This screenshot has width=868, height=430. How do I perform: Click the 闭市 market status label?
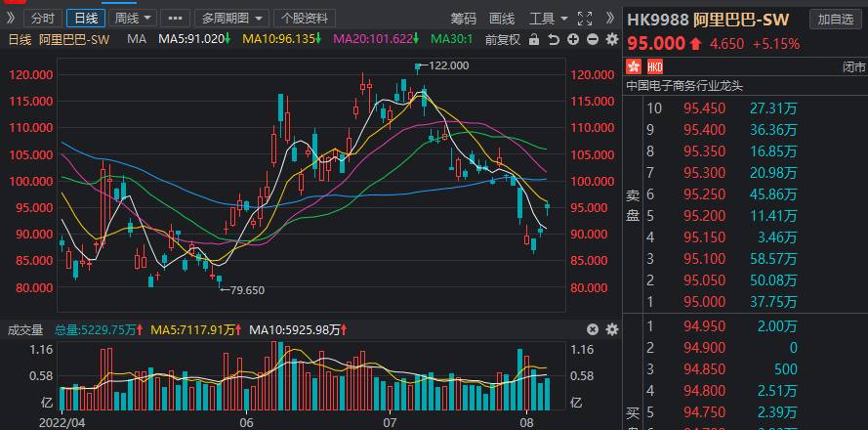(x=853, y=67)
